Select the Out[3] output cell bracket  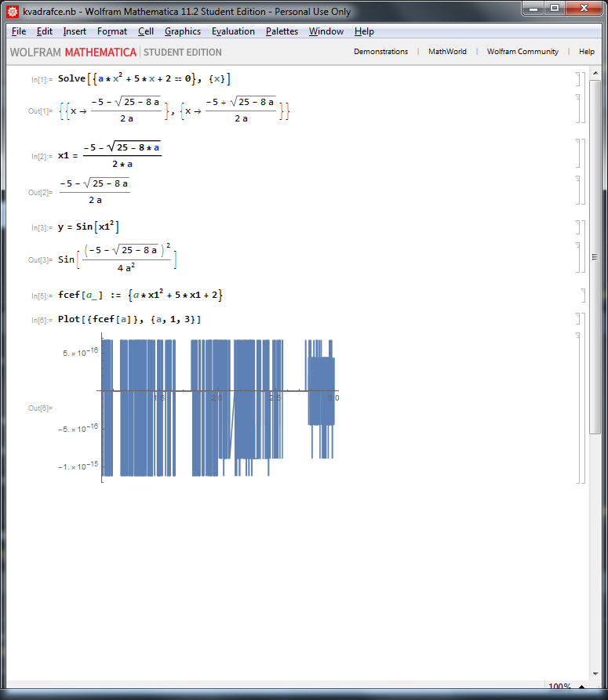pos(577,257)
